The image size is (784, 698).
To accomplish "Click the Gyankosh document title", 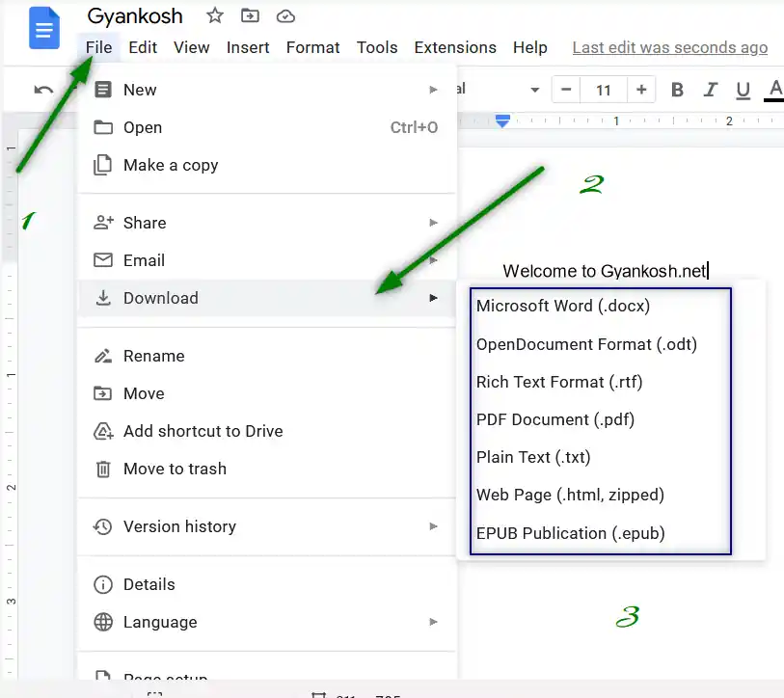I will (135, 16).
